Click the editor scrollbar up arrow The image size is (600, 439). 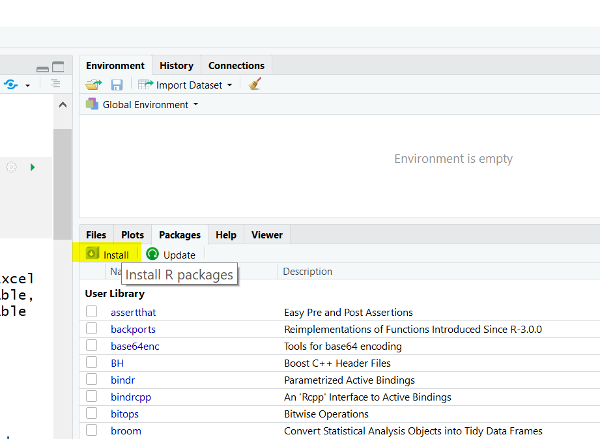62,105
